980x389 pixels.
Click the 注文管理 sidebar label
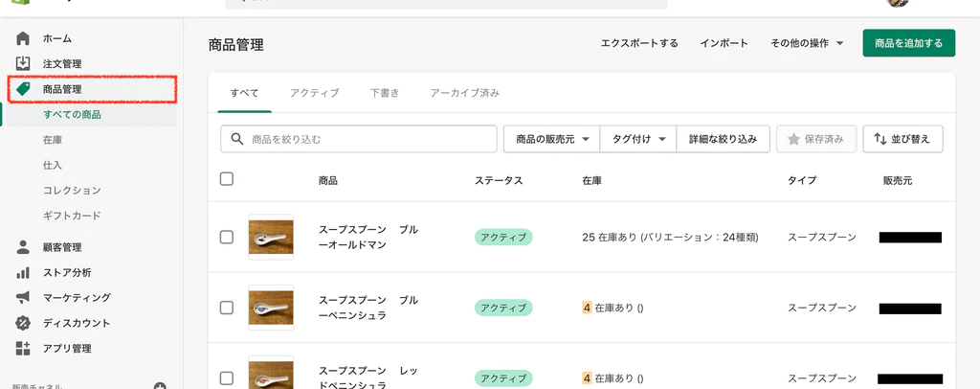(62, 64)
